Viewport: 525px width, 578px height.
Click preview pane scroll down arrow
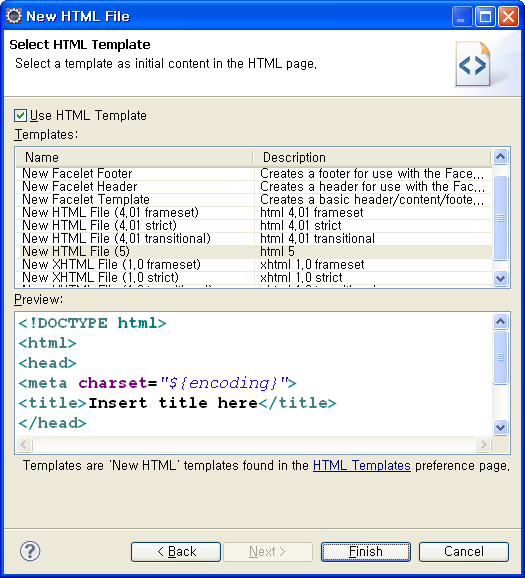click(x=501, y=427)
